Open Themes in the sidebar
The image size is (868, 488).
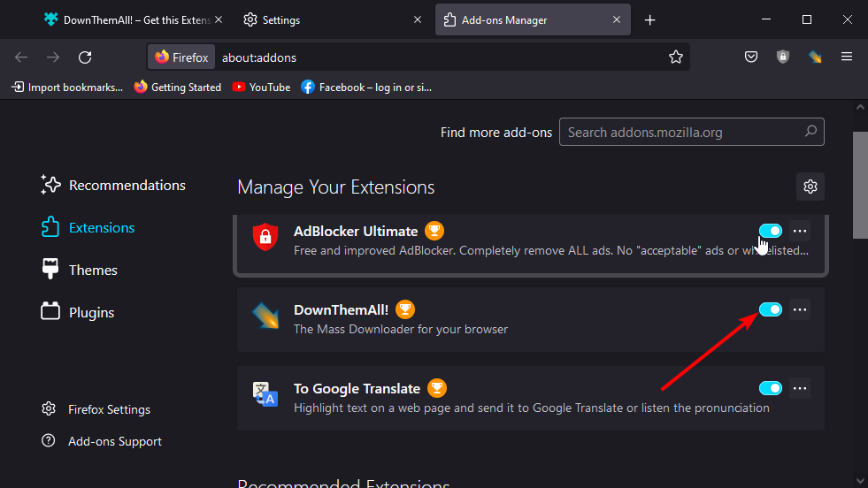coord(79,270)
